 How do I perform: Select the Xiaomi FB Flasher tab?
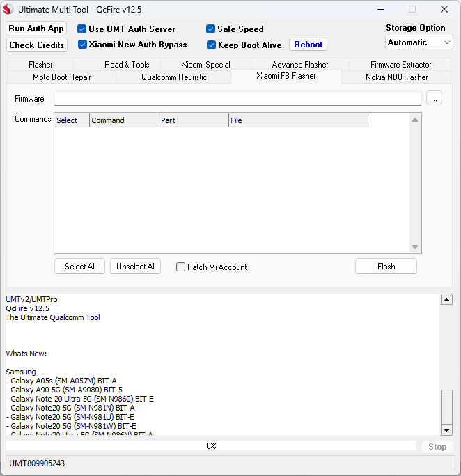coord(286,76)
